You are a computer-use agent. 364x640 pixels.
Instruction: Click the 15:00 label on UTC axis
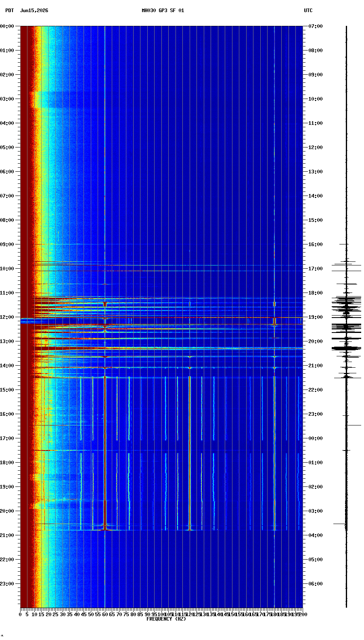tap(316, 220)
